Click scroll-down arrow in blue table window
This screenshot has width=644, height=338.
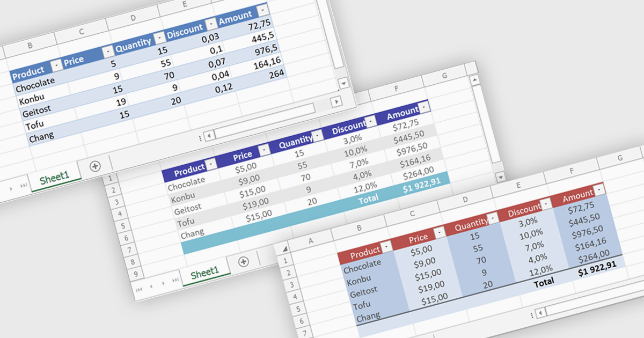click(343, 84)
